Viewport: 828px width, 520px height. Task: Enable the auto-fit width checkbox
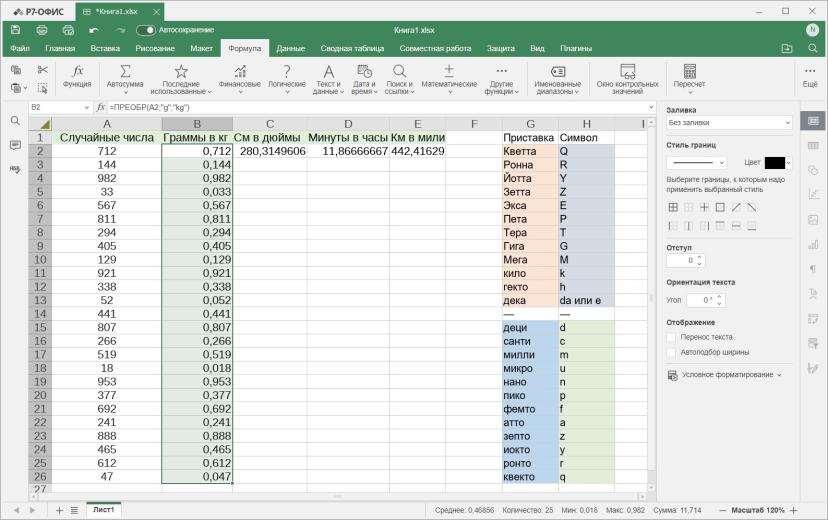[x=671, y=352]
